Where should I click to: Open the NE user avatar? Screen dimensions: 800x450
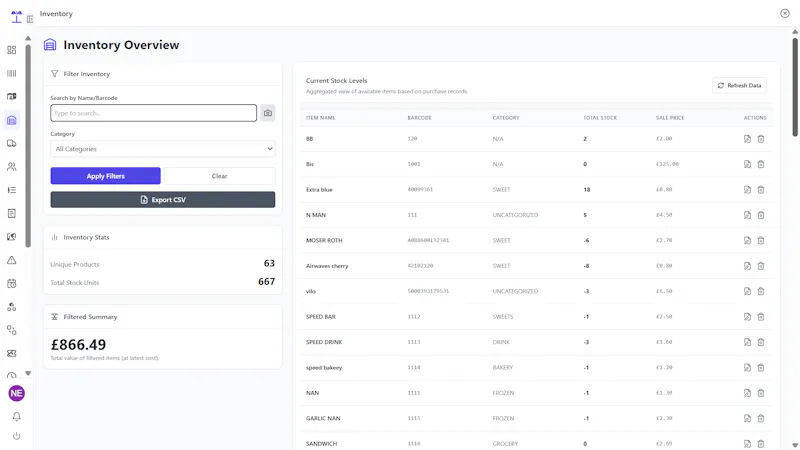[x=16, y=393]
